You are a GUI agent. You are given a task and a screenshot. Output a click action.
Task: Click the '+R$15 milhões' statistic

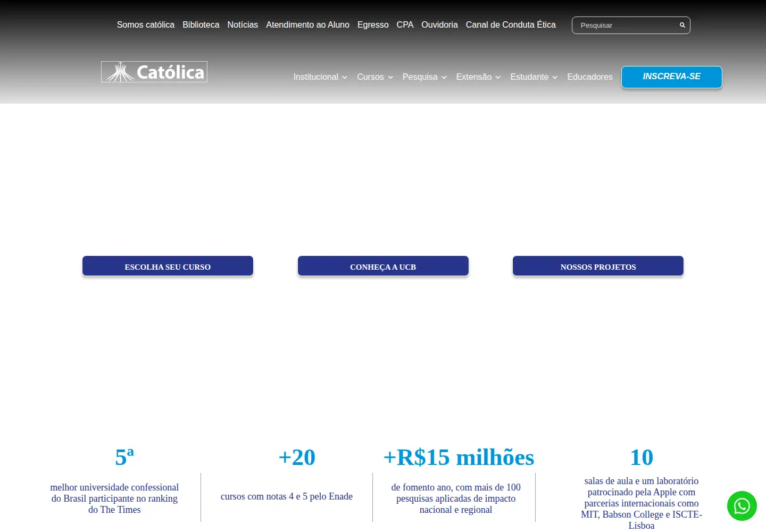[459, 457]
